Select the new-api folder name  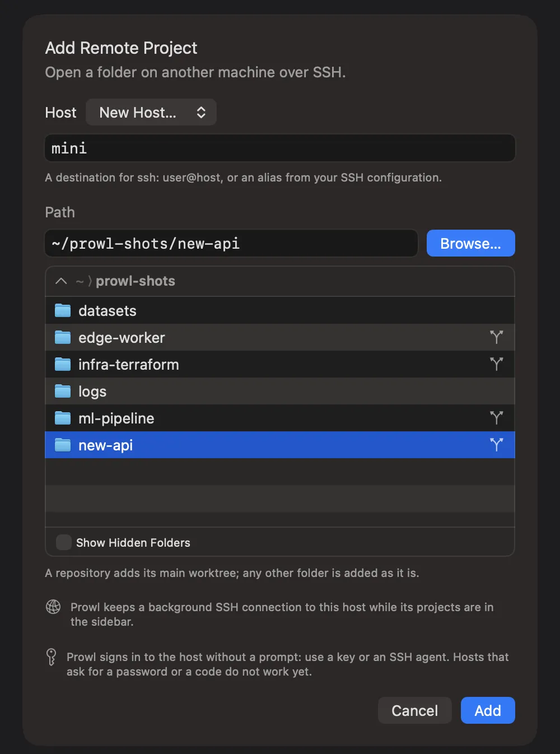click(x=106, y=445)
